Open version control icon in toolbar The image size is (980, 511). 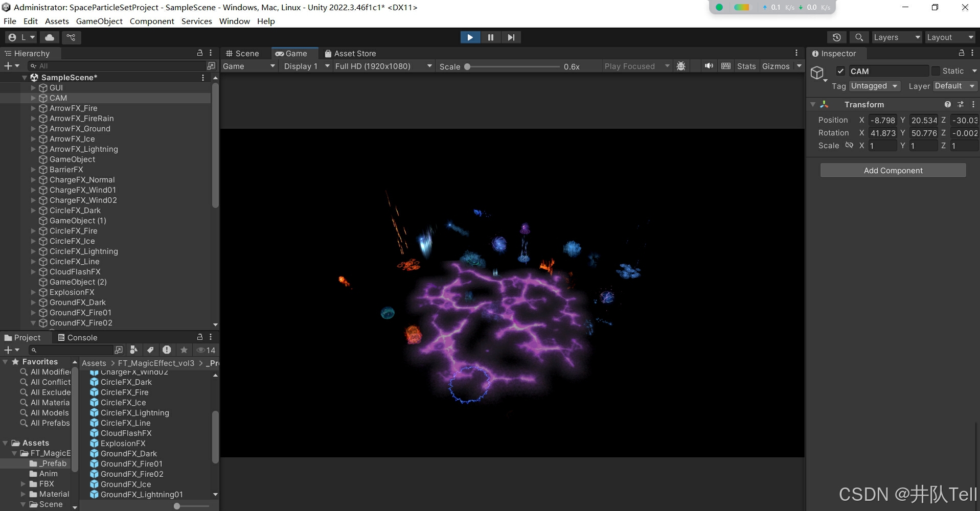(71, 37)
